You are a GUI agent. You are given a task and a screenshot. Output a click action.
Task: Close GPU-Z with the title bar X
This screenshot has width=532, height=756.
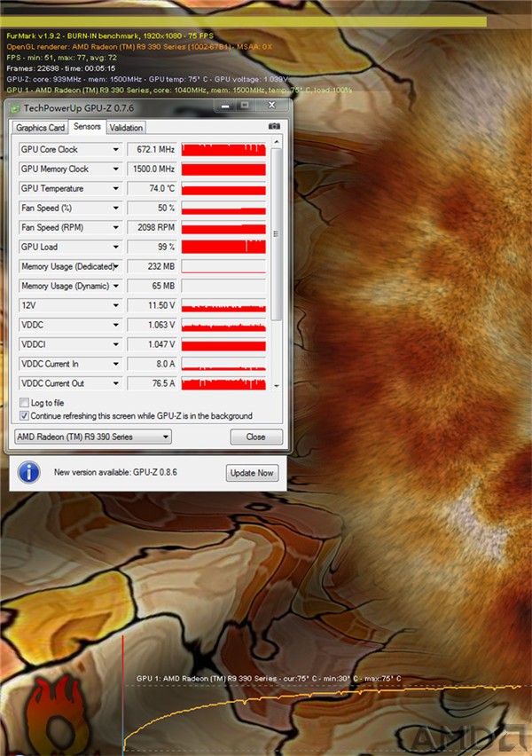click(x=271, y=105)
